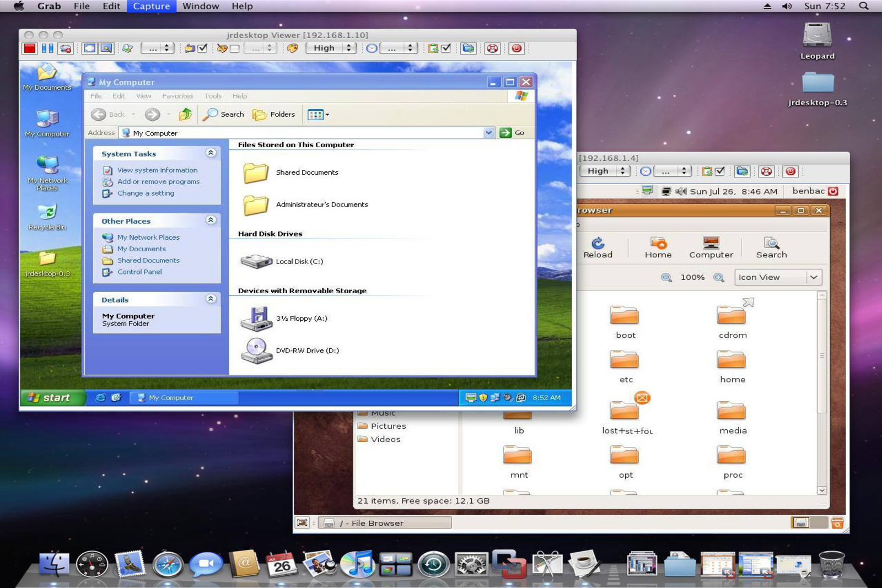Viewport: 882px width, 588px height.
Task: Open the High quality dropdown in 192.168.1.4 viewer
Action: click(605, 171)
